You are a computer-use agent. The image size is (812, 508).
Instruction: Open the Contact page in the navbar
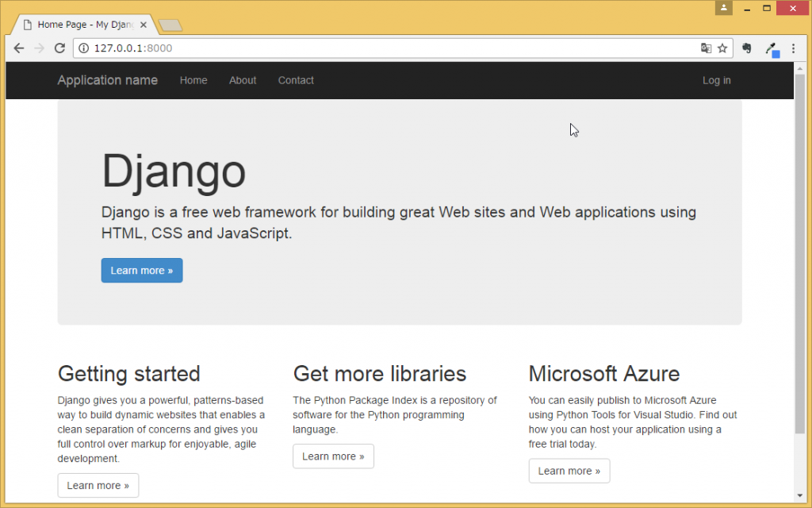pyautogui.click(x=295, y=80)
